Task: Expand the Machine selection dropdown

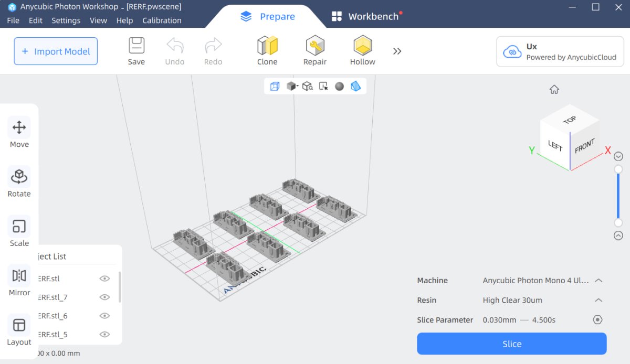Action: [x=598, y=281]
